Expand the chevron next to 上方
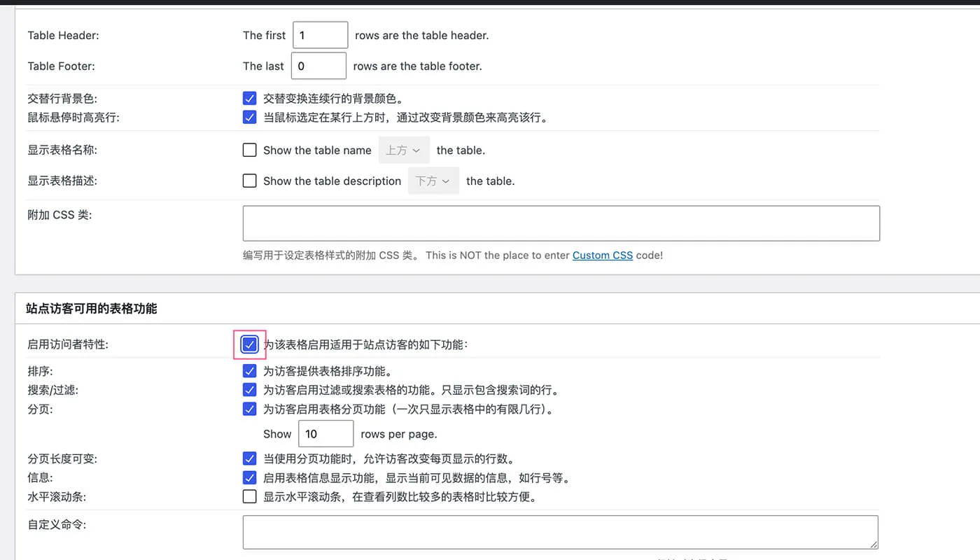This screenshot has height=560, width=980. [x=416, y=150]
